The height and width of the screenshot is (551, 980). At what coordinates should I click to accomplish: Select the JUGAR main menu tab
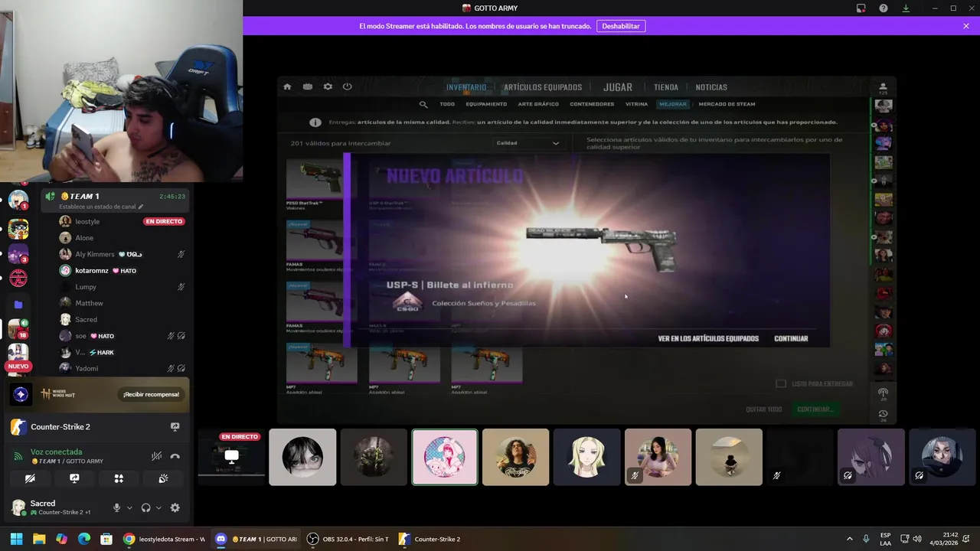[x=618, y=87]
